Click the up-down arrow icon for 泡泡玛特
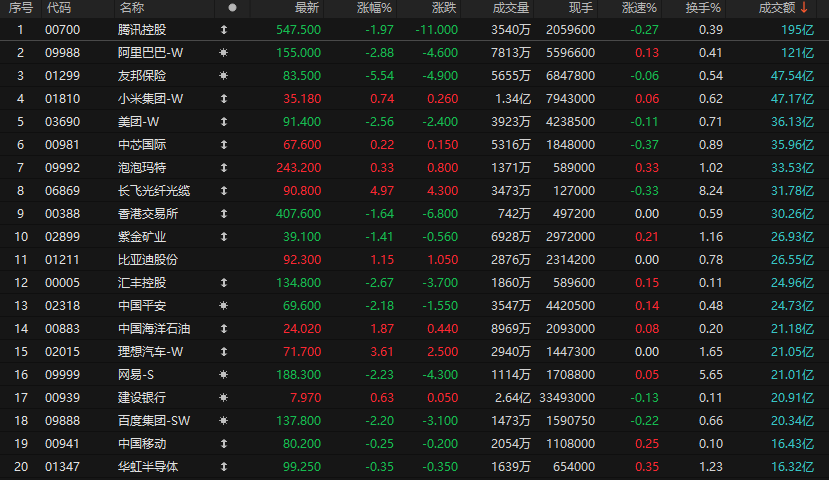The image size is (829, 480). click(224, 168)
